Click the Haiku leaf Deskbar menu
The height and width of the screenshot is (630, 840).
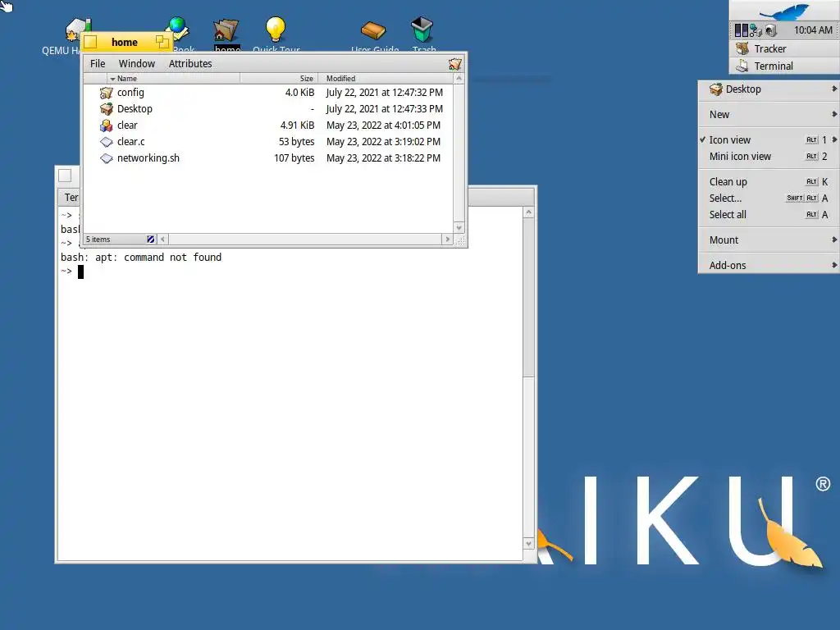(x=784, y=11)
